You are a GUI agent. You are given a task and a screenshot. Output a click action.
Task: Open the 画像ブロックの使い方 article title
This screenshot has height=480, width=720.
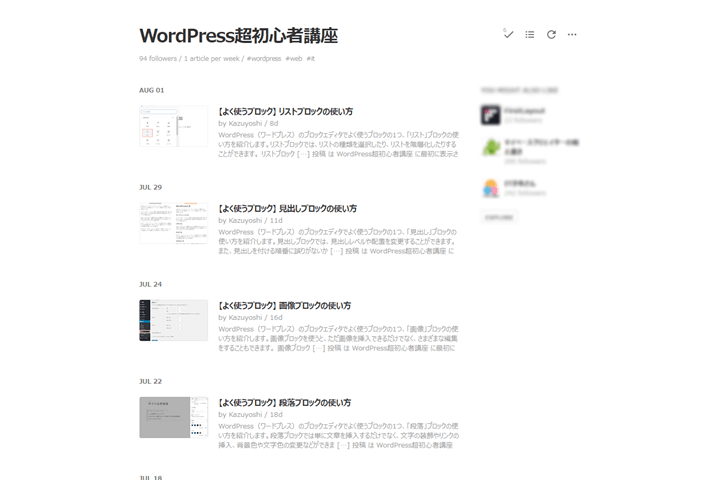coord(284,305)
